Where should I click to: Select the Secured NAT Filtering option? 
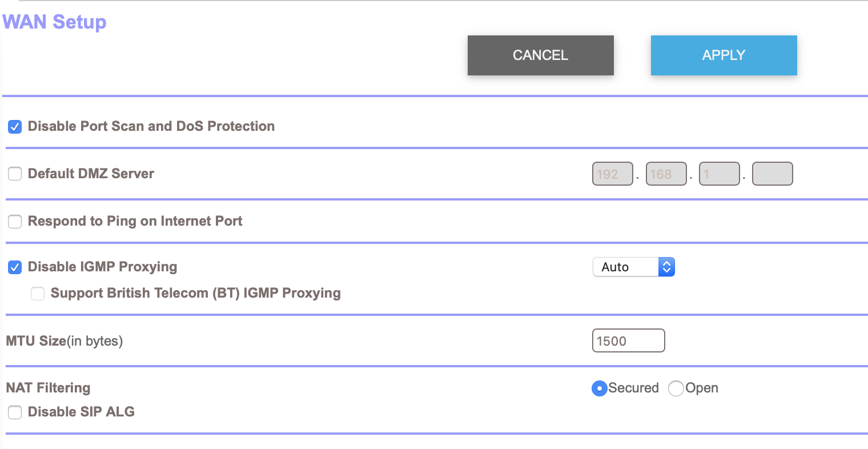click(599, 388)
